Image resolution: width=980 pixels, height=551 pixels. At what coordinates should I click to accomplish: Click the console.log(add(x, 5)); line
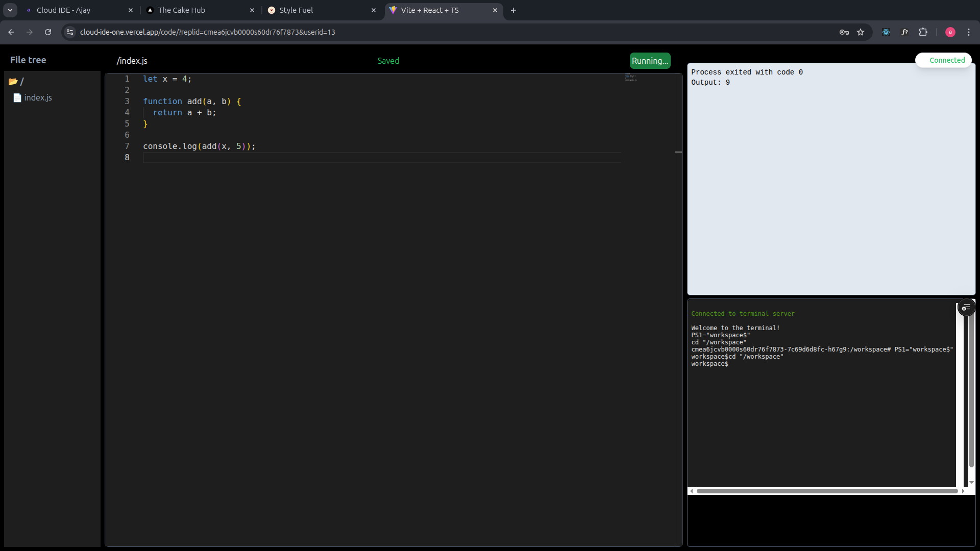[199, 146]
